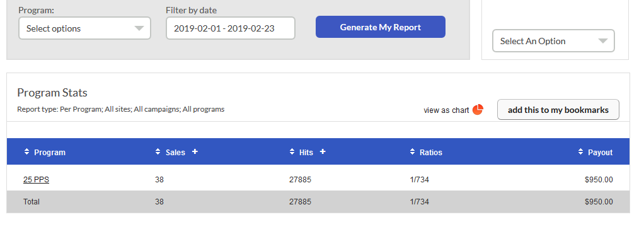The height and width of the screenshot is (229, 644).
Task: Click the Payout column header label
Action: click(600, 153)
